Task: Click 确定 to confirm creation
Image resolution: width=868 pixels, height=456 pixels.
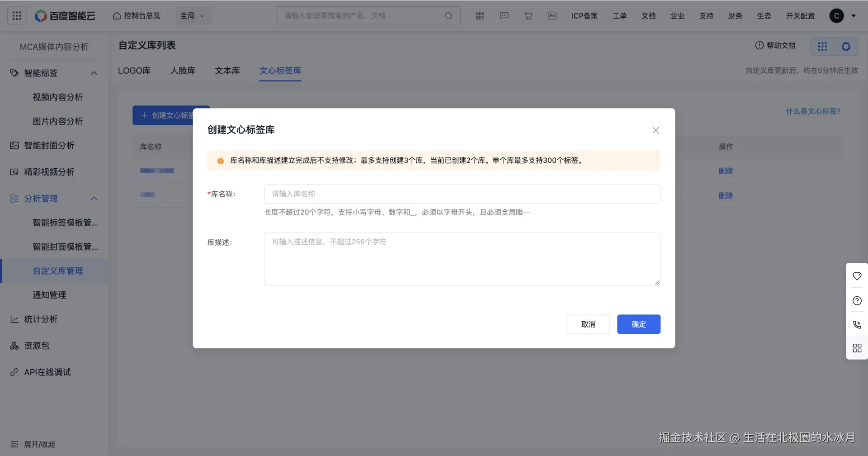Action: [639, 324]
